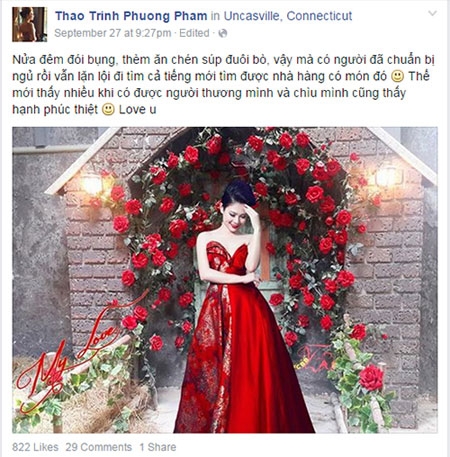Open the 29 Comments thread
The image size is (450, 457).
(99, 447)
